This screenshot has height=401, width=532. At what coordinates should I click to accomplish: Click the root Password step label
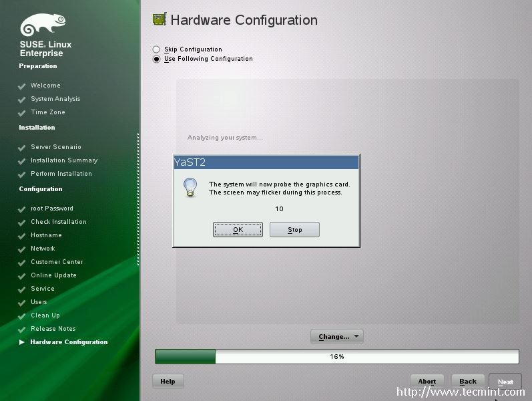(52, 209)
